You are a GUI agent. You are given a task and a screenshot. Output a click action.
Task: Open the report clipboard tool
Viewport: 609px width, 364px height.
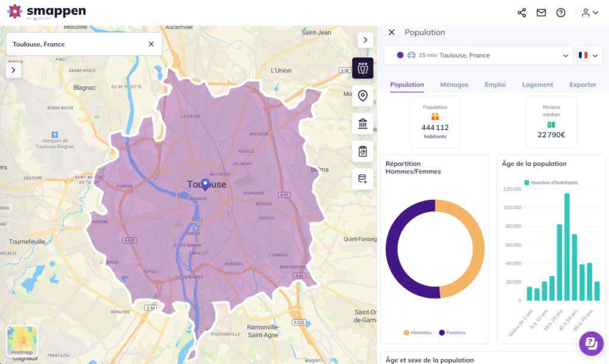tap(363, 152)
